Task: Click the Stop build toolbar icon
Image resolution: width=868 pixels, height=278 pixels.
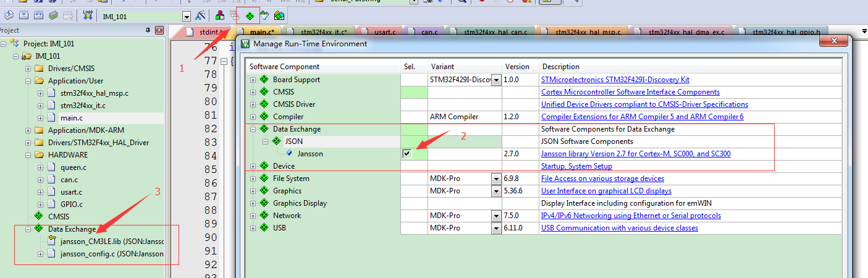Action: [69, 15]
